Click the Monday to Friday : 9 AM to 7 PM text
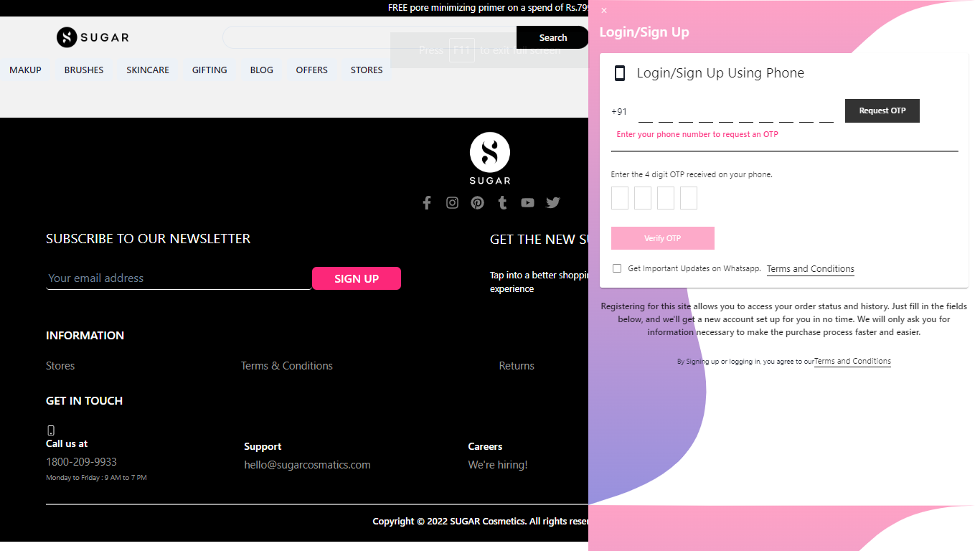Viewport: 980px width, 551px height. pos(96,478)
